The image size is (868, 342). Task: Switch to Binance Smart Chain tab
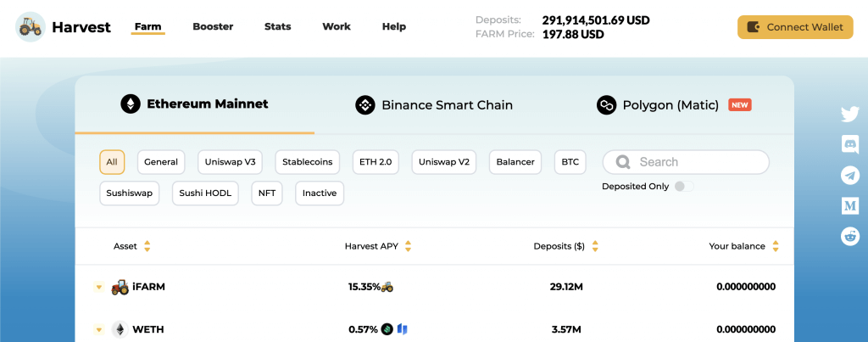pos(434,104)
